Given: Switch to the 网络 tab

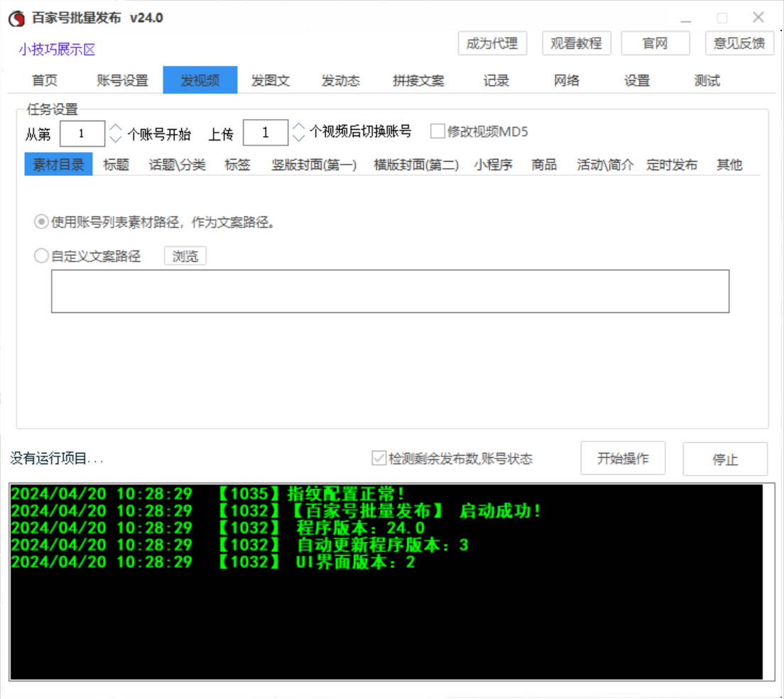Looking at the screenshot, I should 567,80.
